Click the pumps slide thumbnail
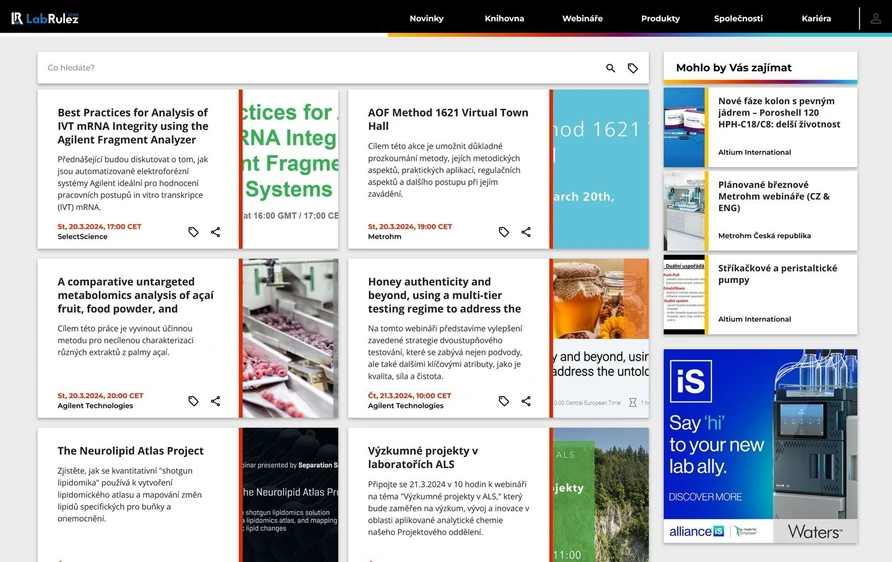This screenshot has height=562, width=892. tap(684, 294)
